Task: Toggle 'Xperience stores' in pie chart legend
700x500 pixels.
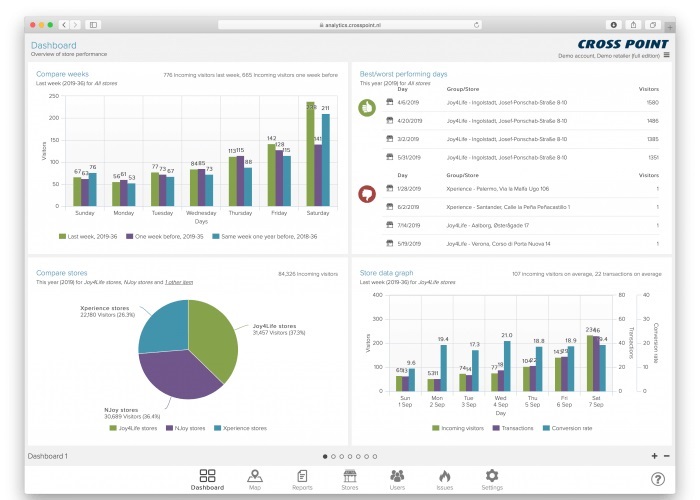Action: pyautogui.click(x=238, y=428)
